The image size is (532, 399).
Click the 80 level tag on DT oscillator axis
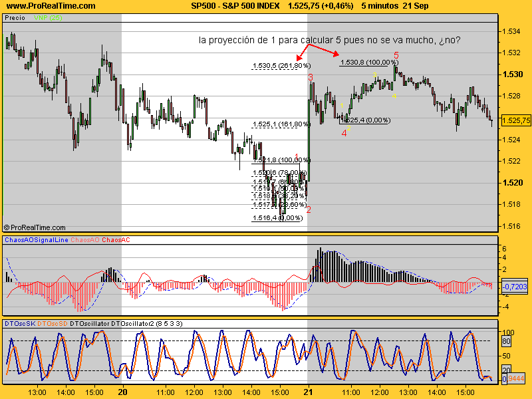click(506, 341)
